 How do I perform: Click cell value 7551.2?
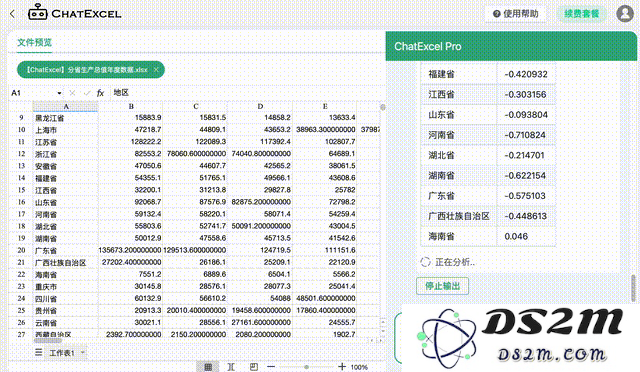click(130, 274)
